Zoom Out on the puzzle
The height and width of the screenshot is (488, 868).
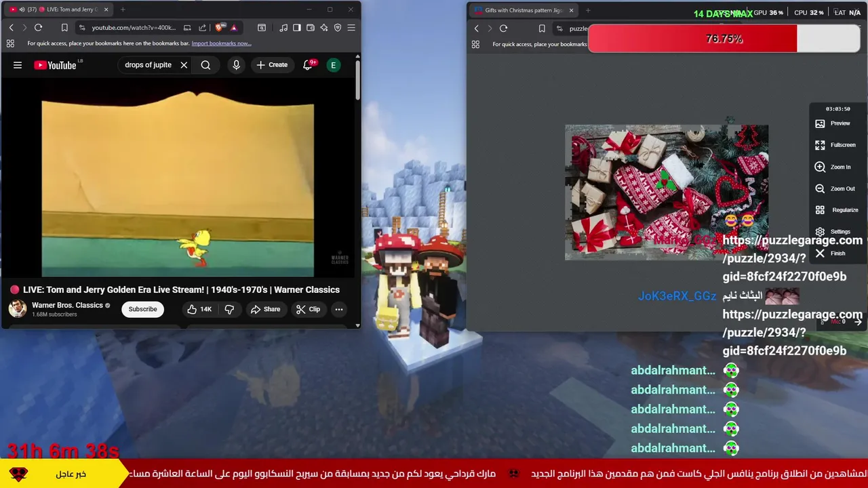tap(835, 188)
